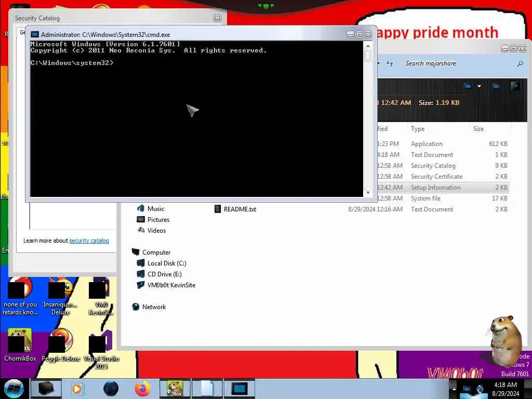Image resolution: width=532 pixels, height=399 pixels.
Task: Switch to the cmd taskbar button
Action: pyautogui.click(x=239, y=389)
